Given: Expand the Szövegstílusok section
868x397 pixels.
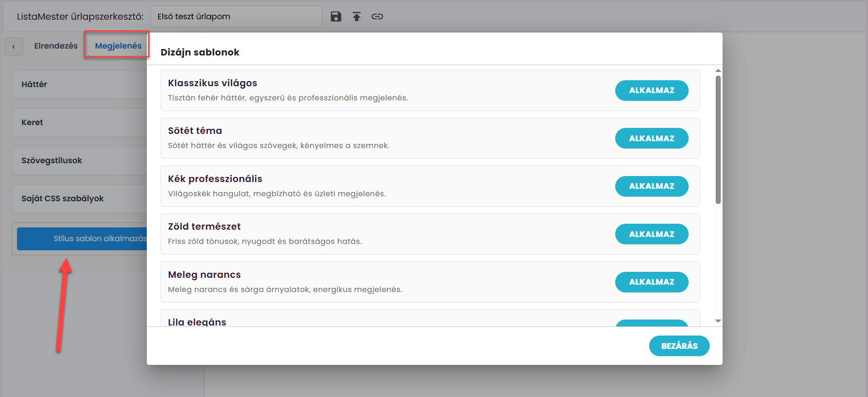Looking at the screenshot, I should coord(80,160).
